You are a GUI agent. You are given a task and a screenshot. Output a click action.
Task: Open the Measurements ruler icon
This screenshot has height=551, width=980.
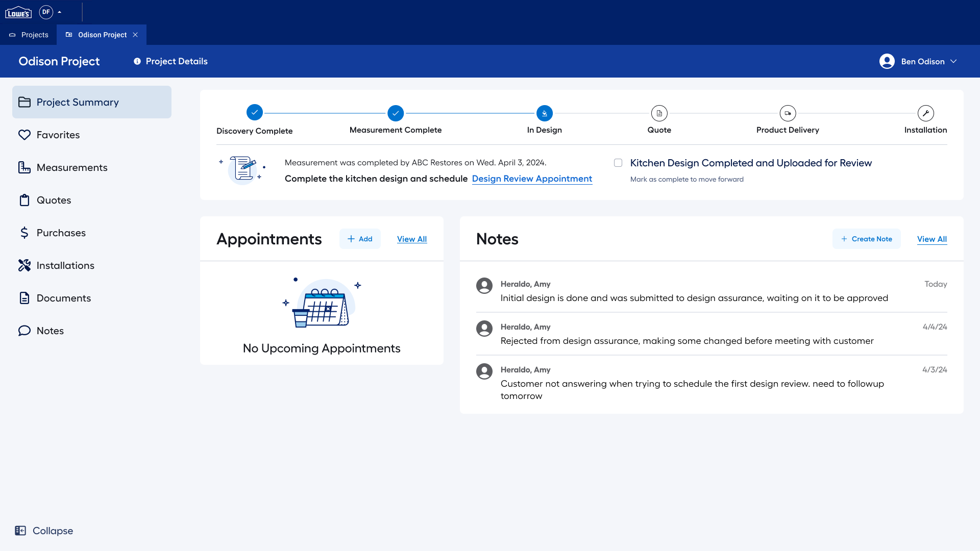tap(24, 167)
